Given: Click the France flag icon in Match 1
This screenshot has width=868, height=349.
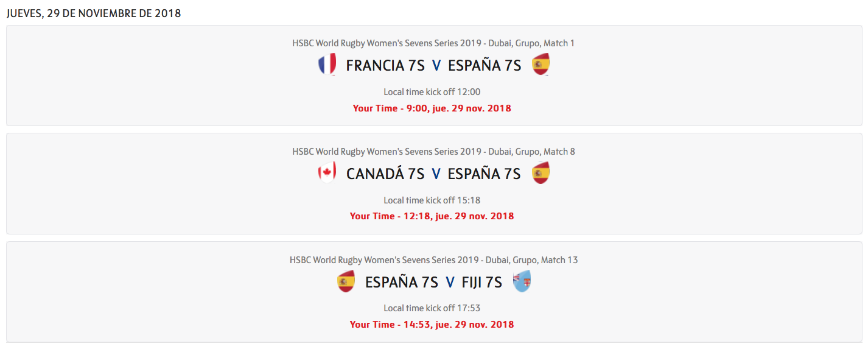Looking at the screenshot, I should [327, 64].
